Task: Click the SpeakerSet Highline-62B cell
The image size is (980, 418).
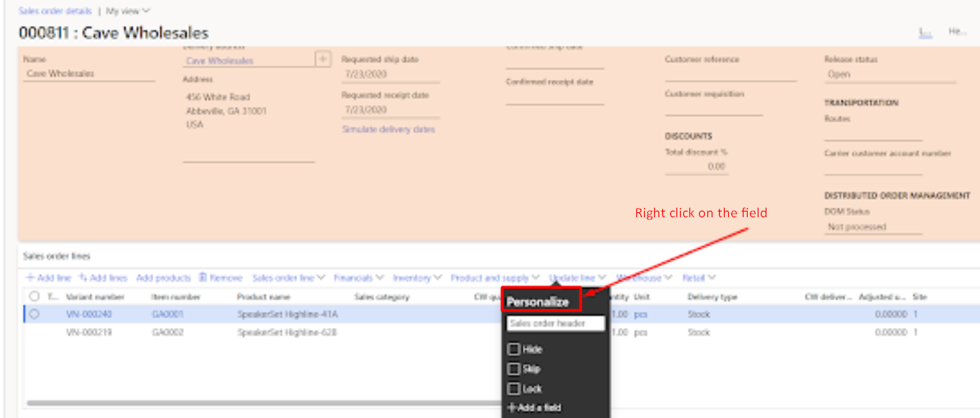Action: point(288,332)
